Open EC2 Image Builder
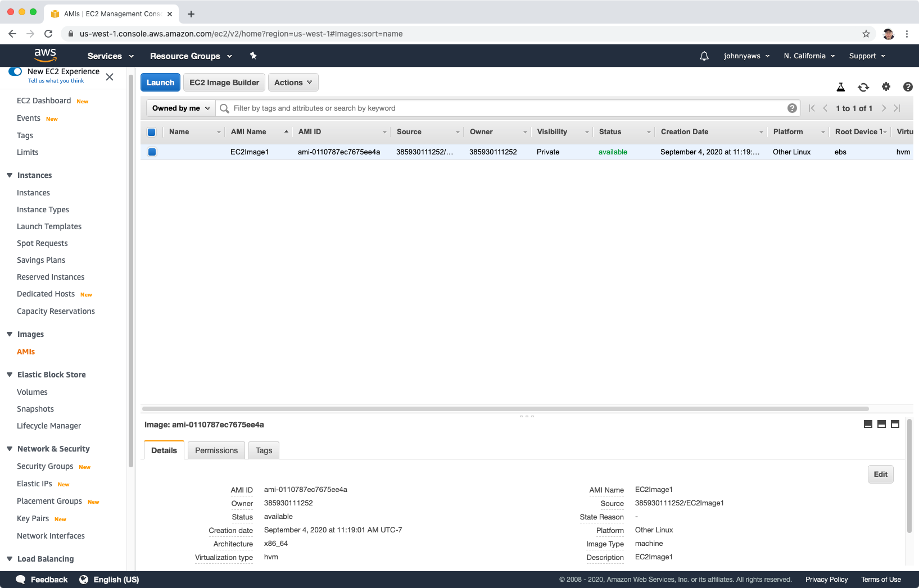 pyautogui.click(x=224, y=83)
